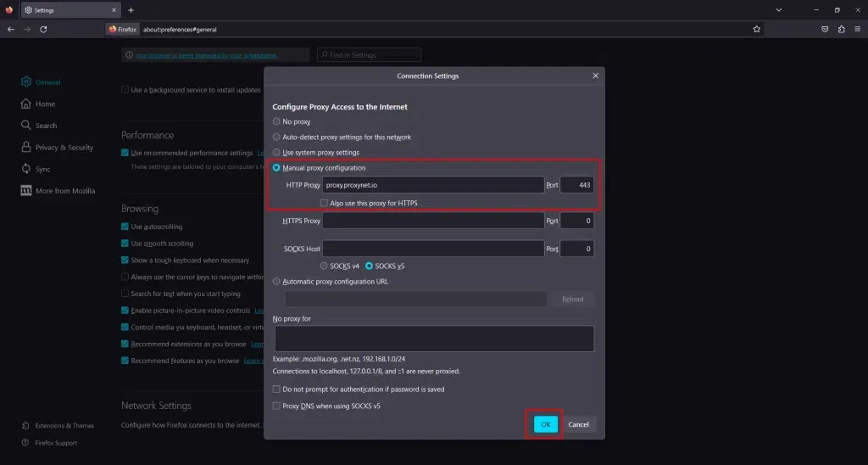Open the Search settings category
This screenshot has width=868, height=465.
(x=39, y=126)
